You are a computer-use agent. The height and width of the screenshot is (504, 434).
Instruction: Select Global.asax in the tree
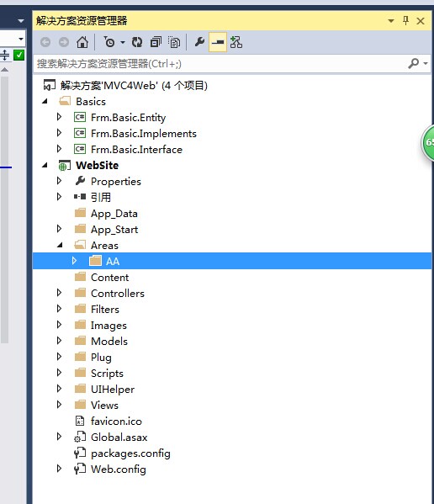tap(119, 438)
